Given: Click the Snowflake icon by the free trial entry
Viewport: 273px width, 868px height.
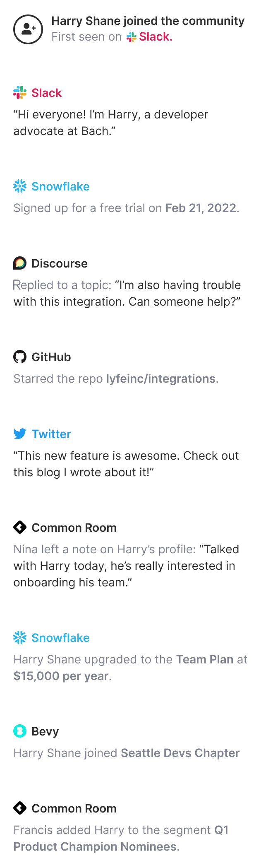Looking at the screenshot, I should (20, 186).
